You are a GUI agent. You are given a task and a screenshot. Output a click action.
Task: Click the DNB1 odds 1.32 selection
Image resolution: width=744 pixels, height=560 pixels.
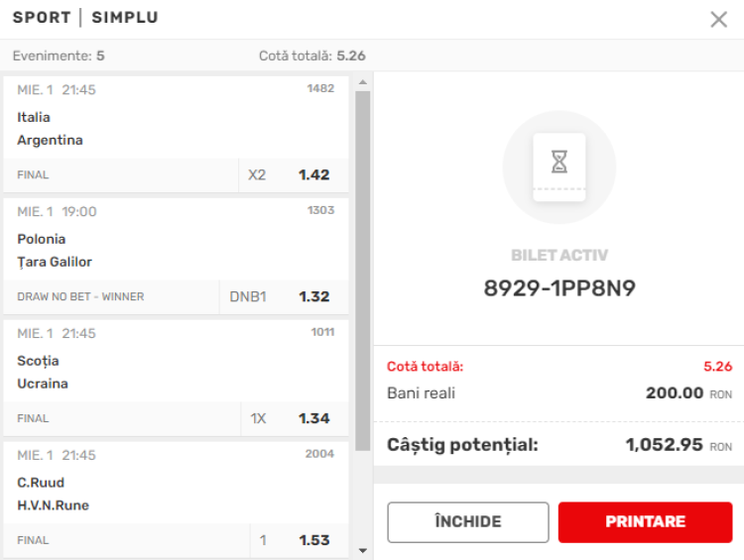284,296
